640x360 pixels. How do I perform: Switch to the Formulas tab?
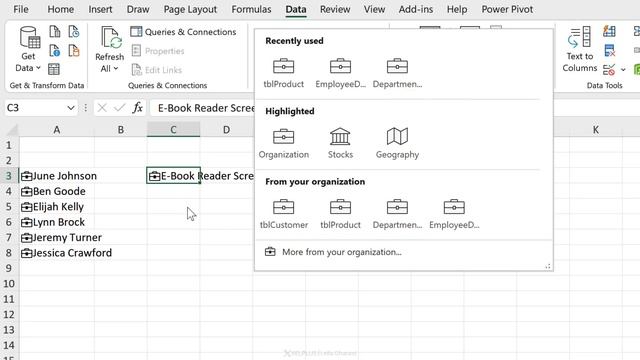251,9
